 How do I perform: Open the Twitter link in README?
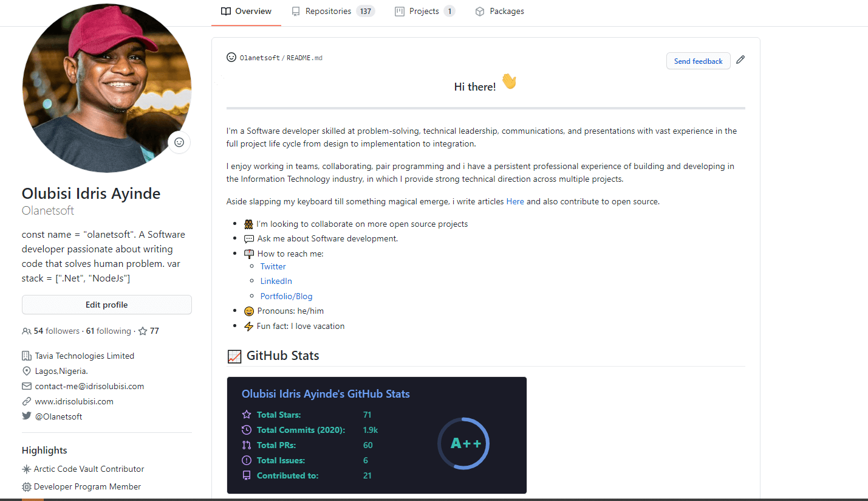(x=273, y=266)
